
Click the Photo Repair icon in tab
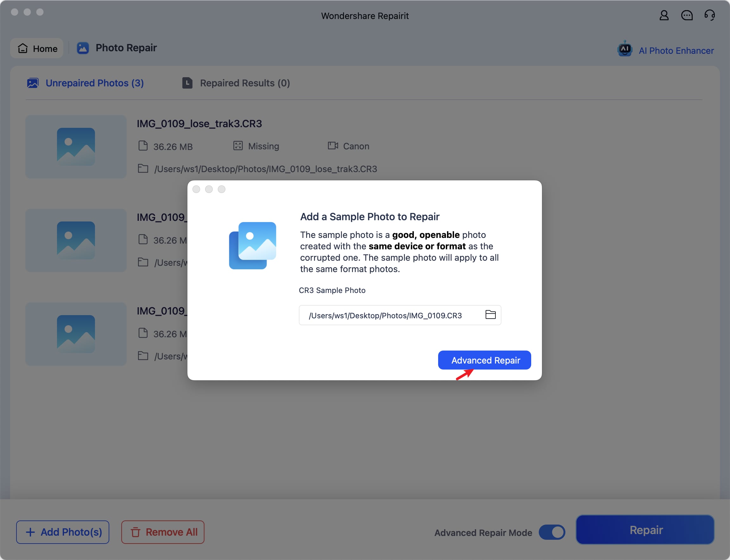tap(82, 48)
